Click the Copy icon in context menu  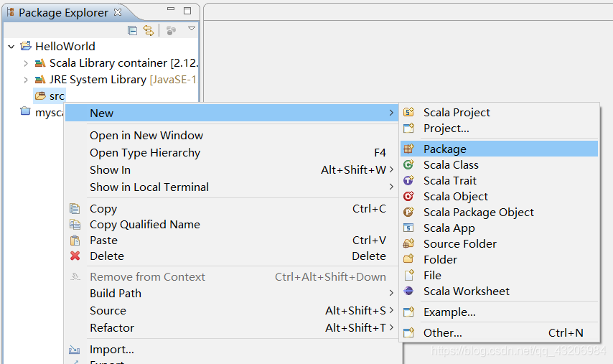tap(75, 209)
